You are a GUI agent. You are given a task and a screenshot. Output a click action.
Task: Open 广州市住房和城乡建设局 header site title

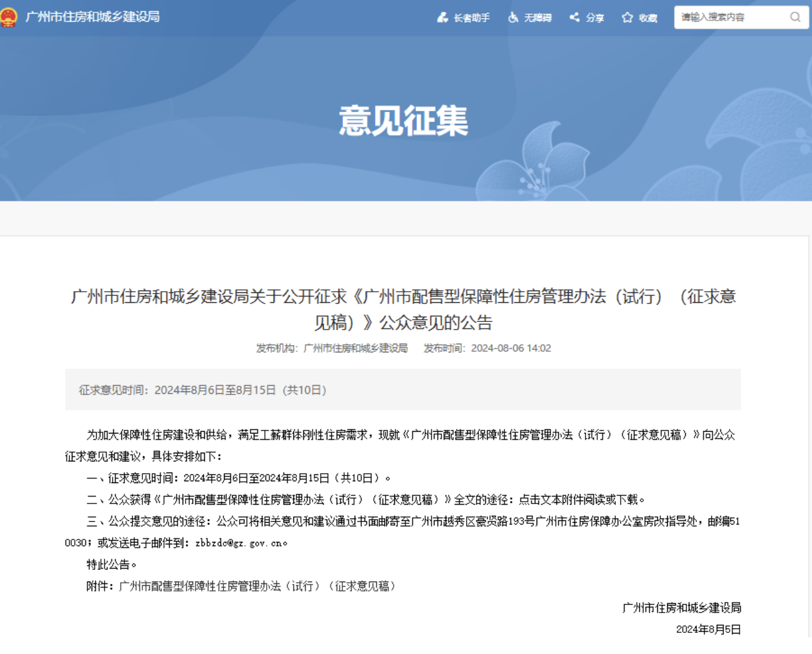[93, 17]
